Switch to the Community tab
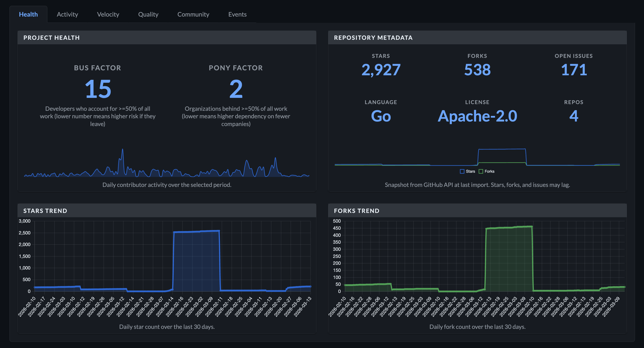 click(193, 14)
